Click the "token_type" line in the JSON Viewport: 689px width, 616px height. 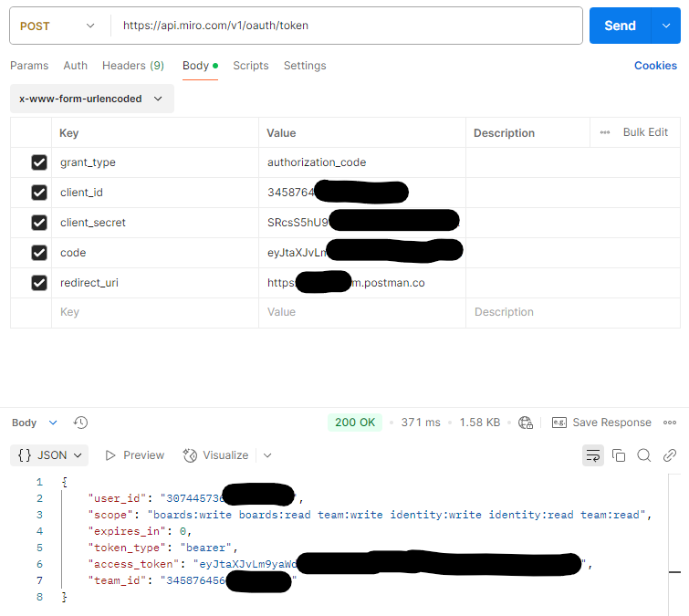point(162,548)
